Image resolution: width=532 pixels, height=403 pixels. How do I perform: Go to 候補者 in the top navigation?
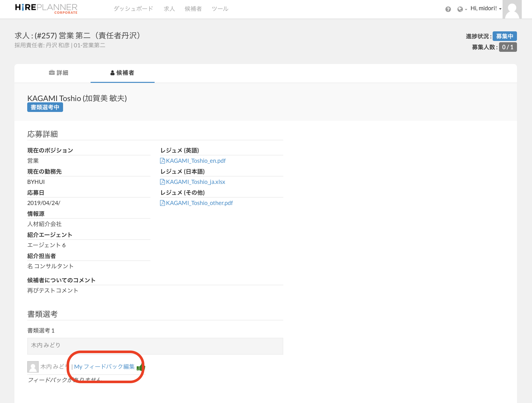(x=193, y=9)
